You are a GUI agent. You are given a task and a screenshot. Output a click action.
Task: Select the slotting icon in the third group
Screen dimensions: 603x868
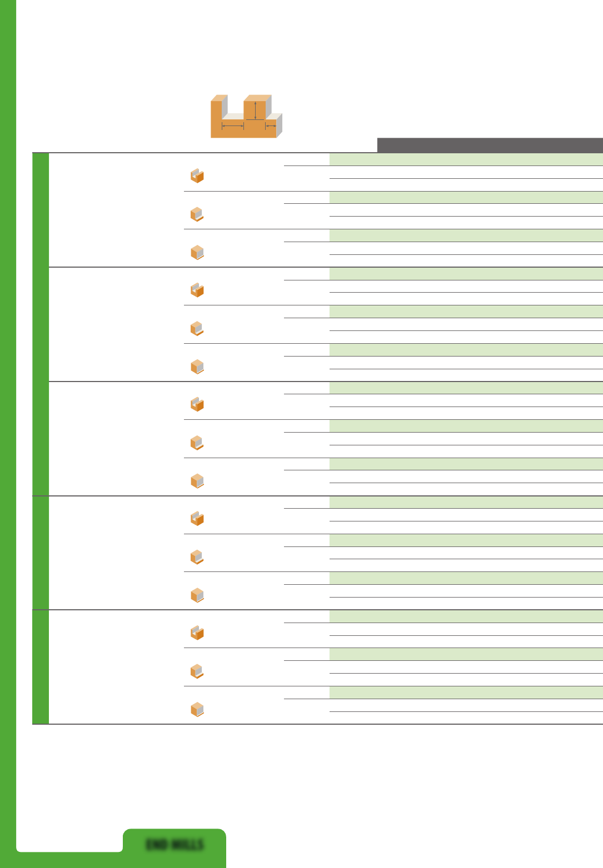[197, 404]
